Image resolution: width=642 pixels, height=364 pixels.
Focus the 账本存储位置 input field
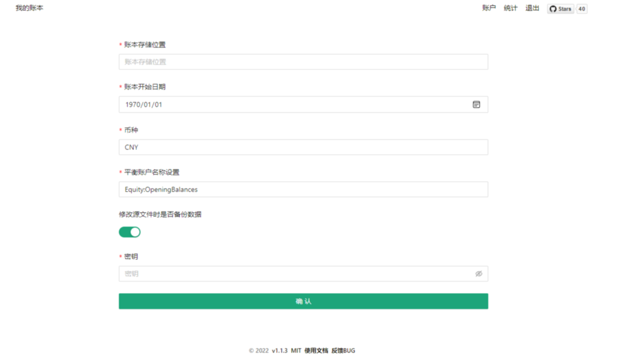(x=304, y=62)
